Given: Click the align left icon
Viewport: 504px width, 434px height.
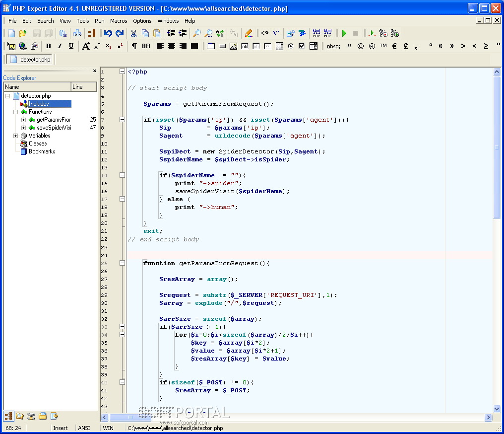Looking at the screenshot, I should (x=160, y=46).
